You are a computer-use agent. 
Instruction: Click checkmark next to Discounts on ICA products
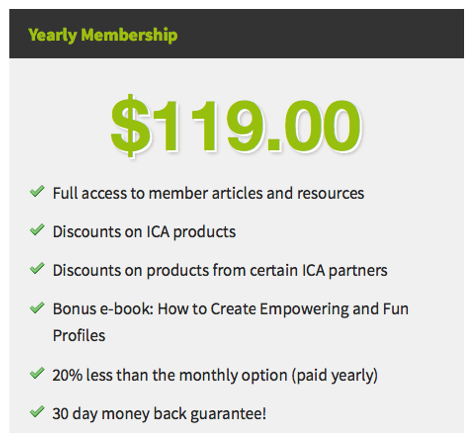pos(37,230)
